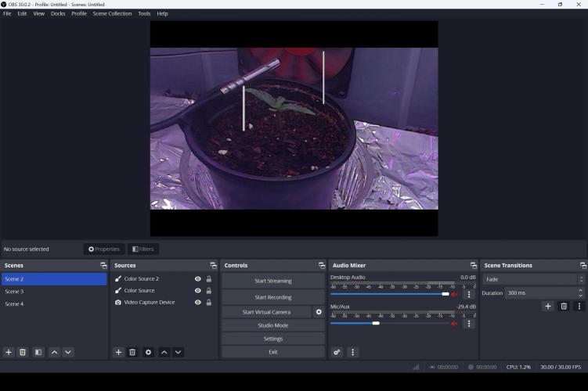Click the Studio Mode button
This screenshot has height=391, width=588.
(272, 325)
